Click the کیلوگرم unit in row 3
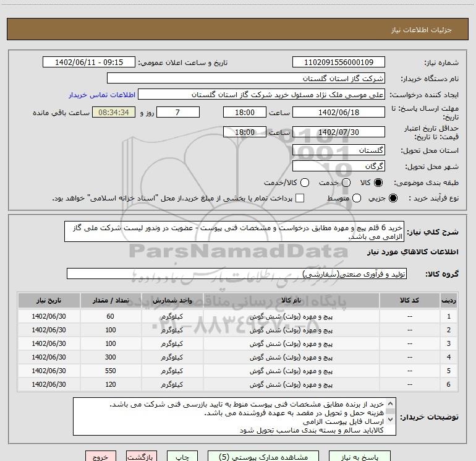 172,343
